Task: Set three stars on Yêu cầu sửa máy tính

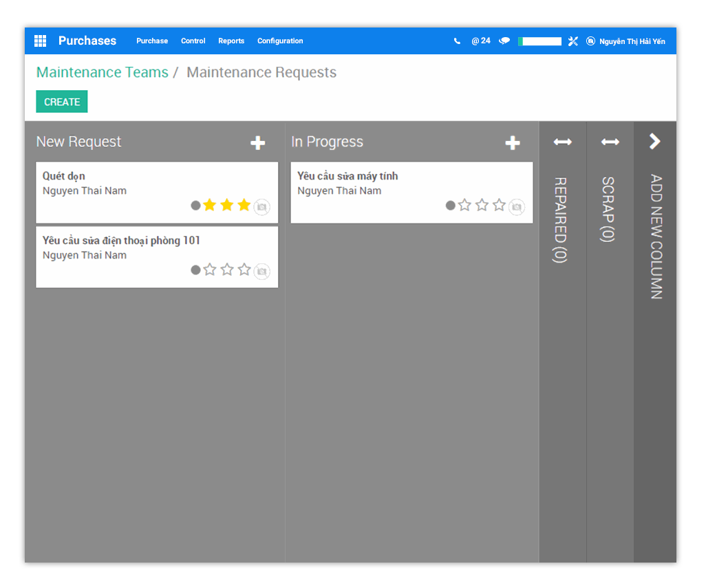Action: (x=499, y=204)
